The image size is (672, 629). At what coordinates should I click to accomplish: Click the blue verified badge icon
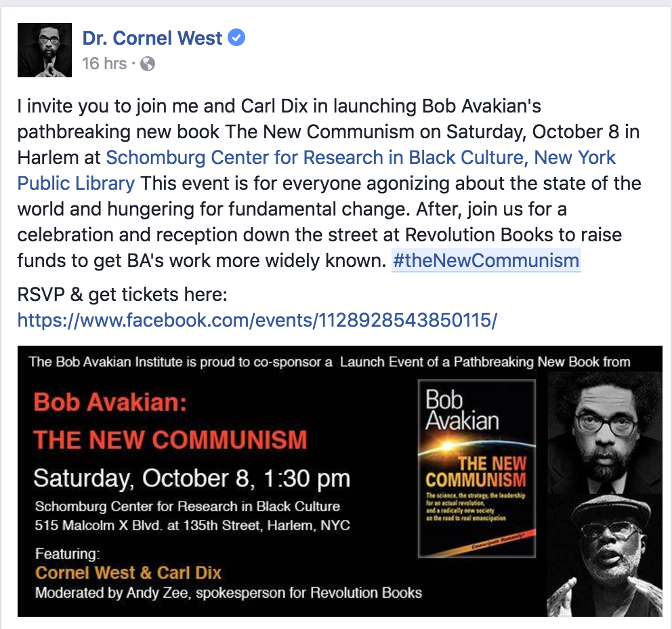[236, 38]
